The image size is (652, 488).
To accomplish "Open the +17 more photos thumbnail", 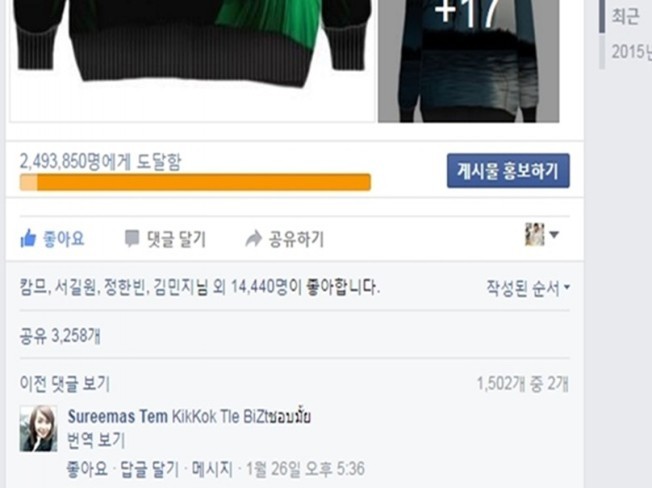I will (x=468, y=61).
